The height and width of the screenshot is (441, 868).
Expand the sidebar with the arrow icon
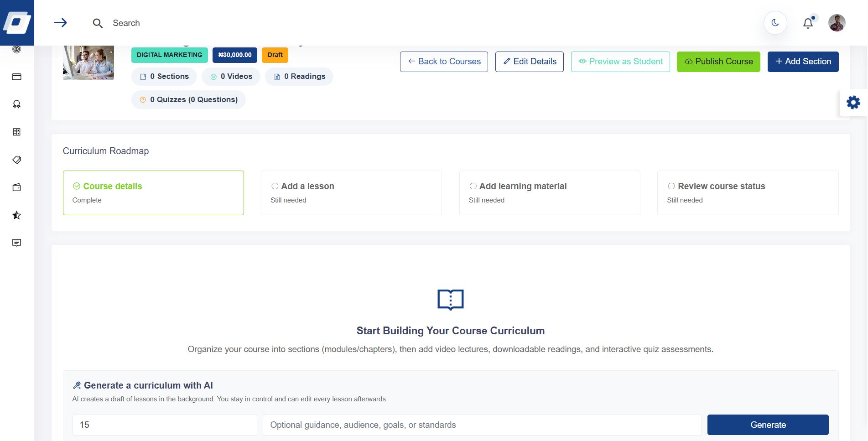(x=60, y=23)
